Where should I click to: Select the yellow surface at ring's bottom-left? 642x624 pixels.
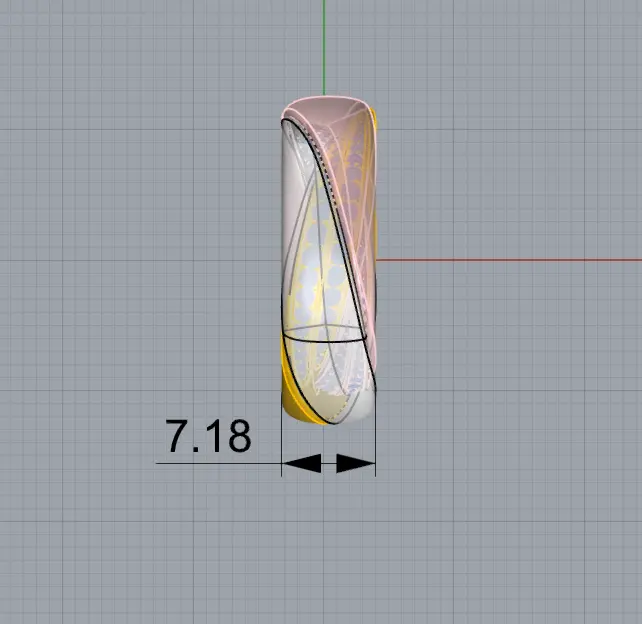pyautogui.click(x=292, y=400)
